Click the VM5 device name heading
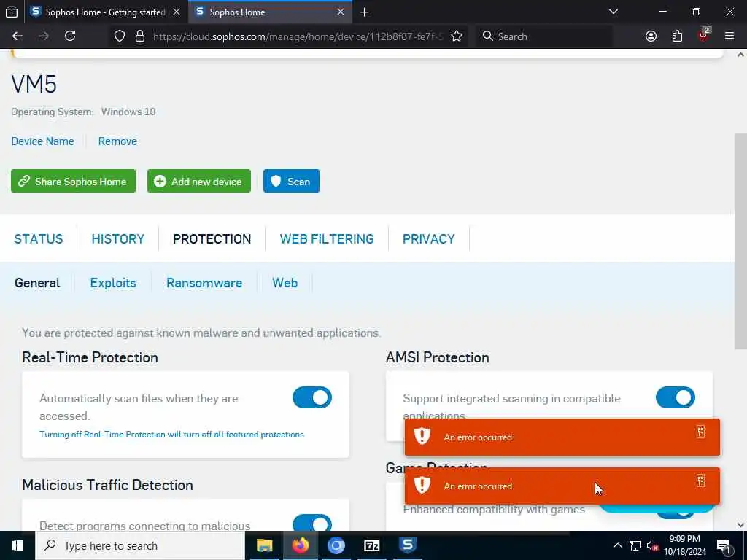The image size is (747, 560). pyautogui.click(x=34, y=85)
